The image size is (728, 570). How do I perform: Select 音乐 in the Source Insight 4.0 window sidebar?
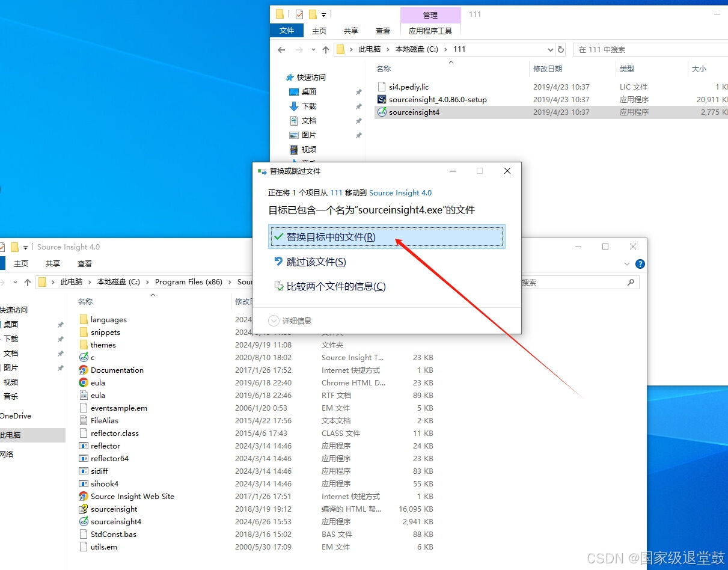pyautogui.click(x=11, y=396)
